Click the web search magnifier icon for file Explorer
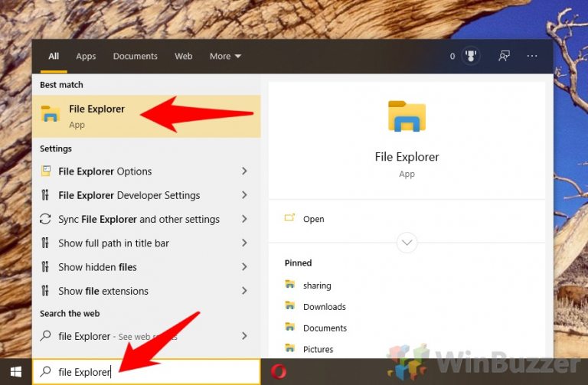Viewport: 588px width, 385px height. coord(45,335)
